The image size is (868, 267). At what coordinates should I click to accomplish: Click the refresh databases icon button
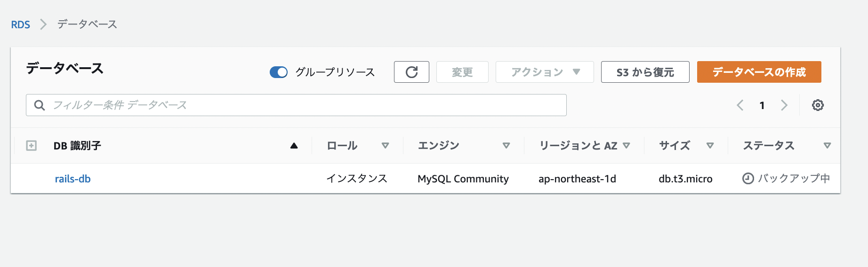(411, 72)
